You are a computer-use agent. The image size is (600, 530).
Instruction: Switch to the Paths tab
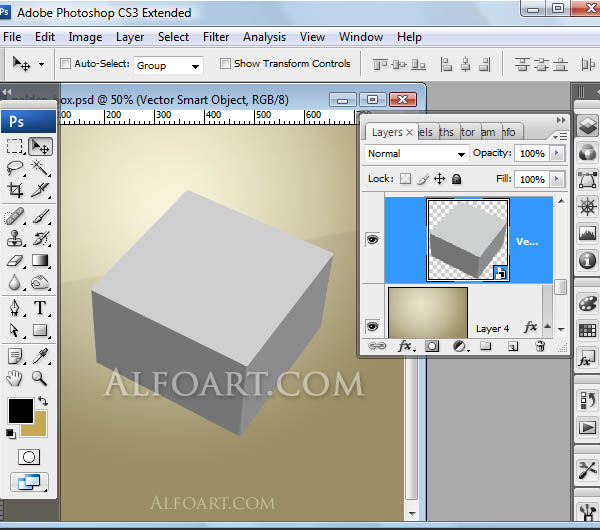446,132
